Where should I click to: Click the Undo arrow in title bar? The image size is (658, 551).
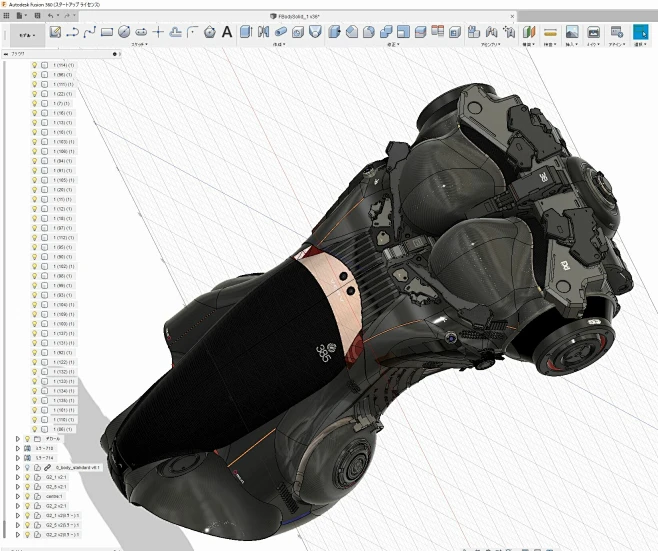pyautogui.click(x=51, y=15)
